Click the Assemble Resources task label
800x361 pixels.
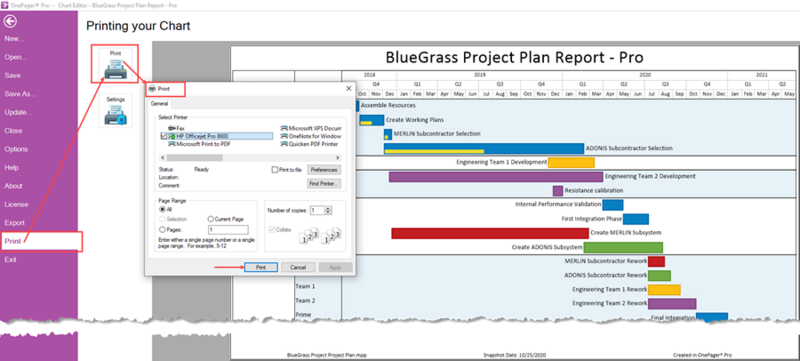pyautogui.click(x=388, y=106)
